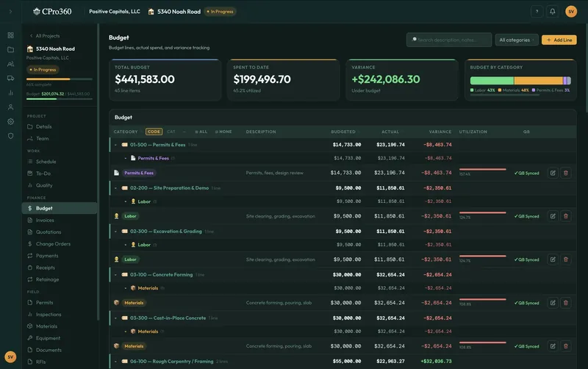Delete the Permits & Fees budget line
Screen dimensions: 588x369
pos(565,173)
